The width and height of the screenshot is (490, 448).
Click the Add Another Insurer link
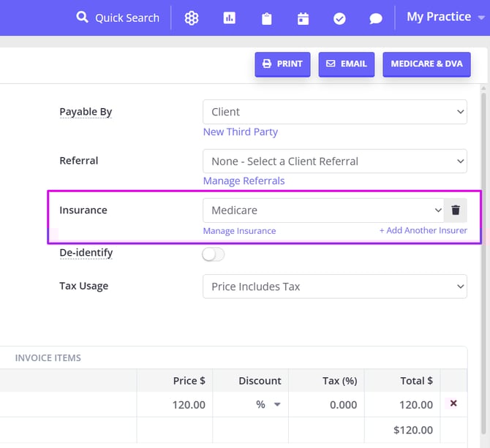(x=423, y=231)
